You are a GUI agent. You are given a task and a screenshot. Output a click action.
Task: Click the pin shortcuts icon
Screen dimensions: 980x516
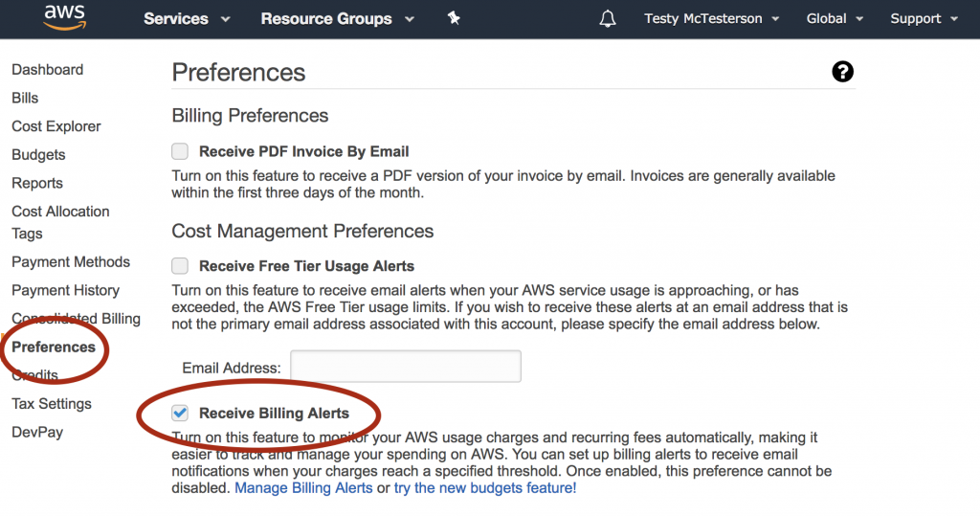[x=454, y=18]
